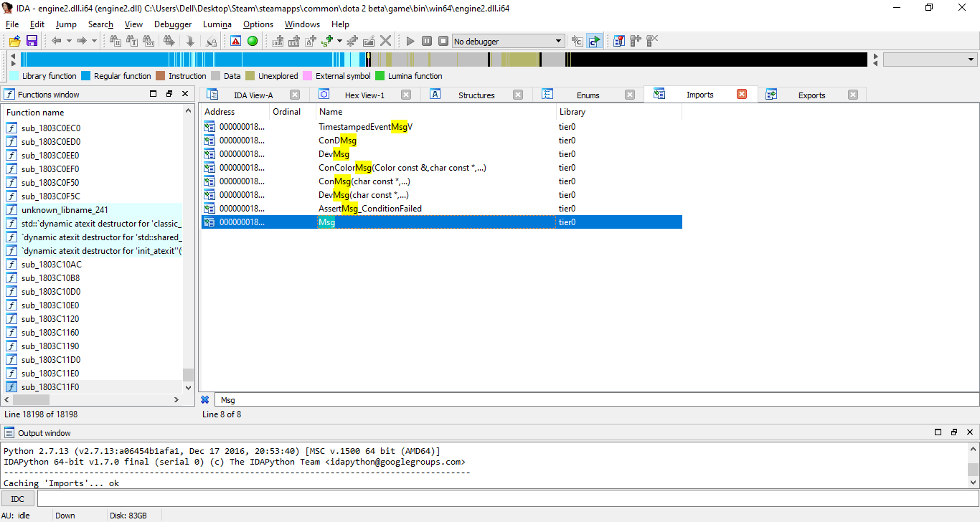The height and width of the screenshot is (522, 980).
Task: Open the Debugger menu
Action: [173, 24]
